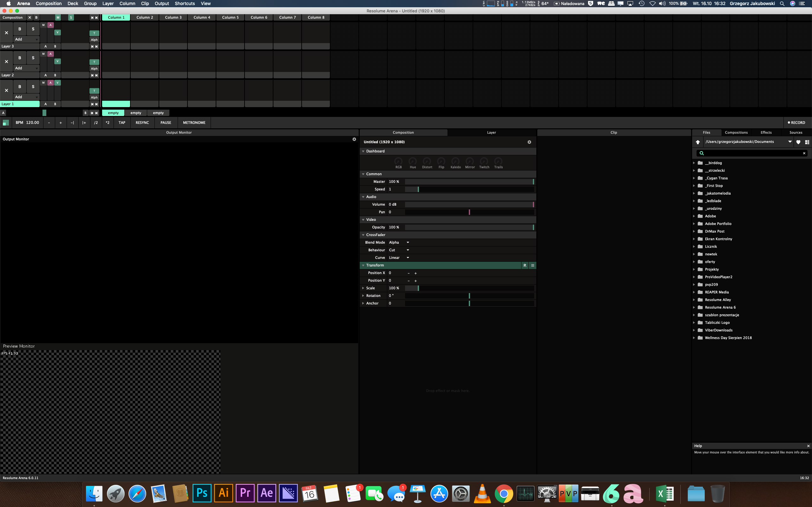
Task: Click the RECORD button
Action: [796, 123]
